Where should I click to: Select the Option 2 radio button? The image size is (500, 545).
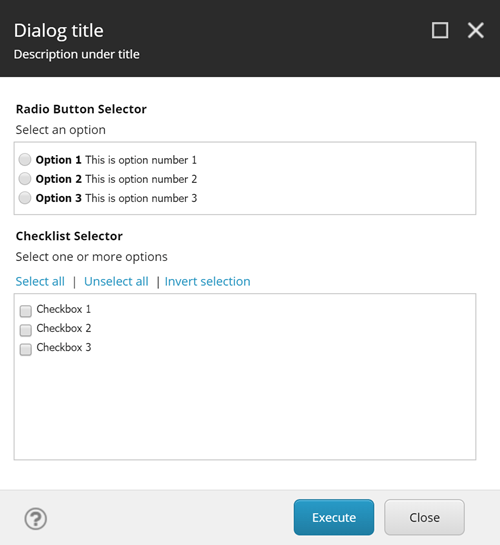(x=25, y=179)
